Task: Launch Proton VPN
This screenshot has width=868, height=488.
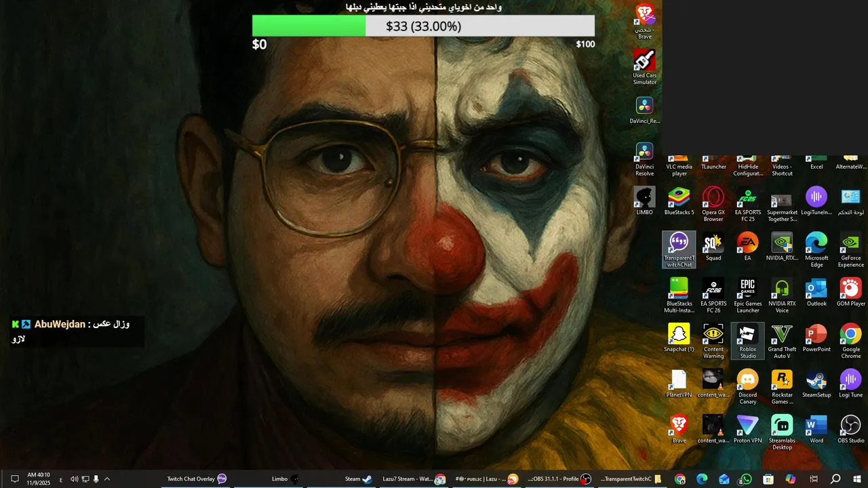Action: pos(748,429)
